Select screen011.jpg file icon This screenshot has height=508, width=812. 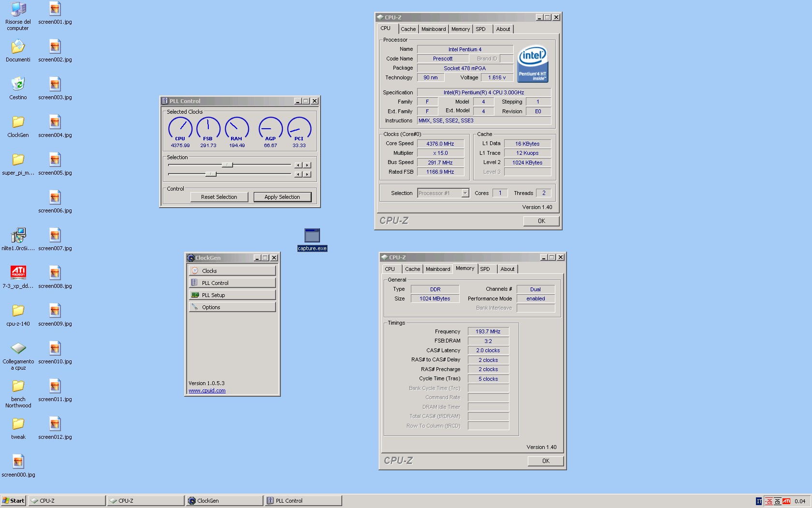point(55,386)
